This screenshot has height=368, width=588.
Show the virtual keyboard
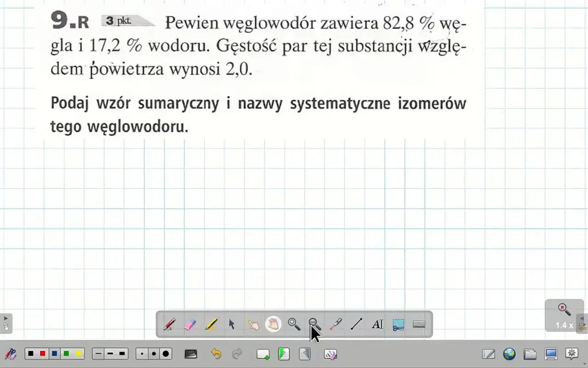click(x=418, y=324)
